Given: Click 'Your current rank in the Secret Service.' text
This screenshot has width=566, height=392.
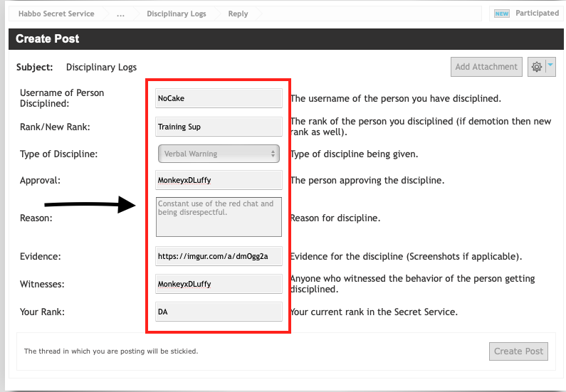Looking at the screenshot, I should 374,312.
